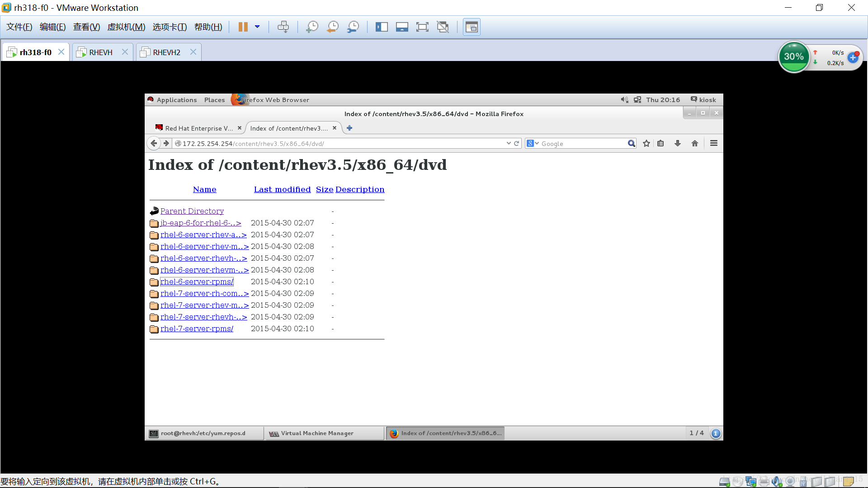Go to Firefox home page
868x488 pixels.
(695, 143)
